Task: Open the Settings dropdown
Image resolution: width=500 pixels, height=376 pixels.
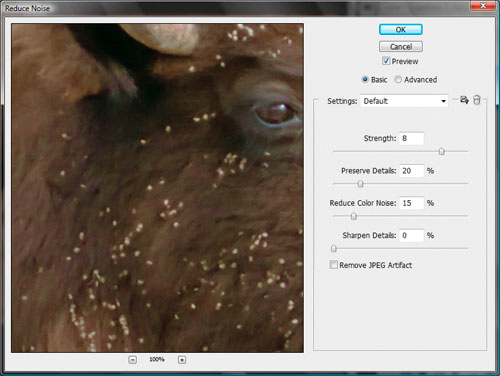Action: pos(404,101)
